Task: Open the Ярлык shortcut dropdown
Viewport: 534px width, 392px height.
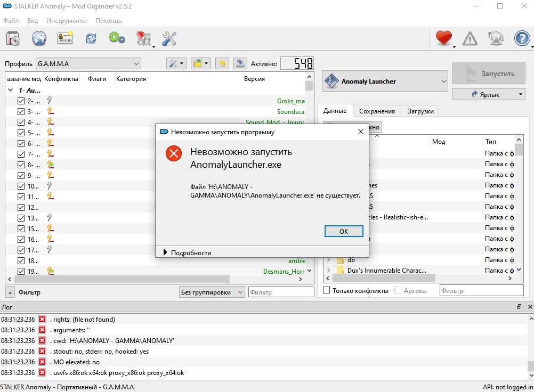Action: point(488,94)
